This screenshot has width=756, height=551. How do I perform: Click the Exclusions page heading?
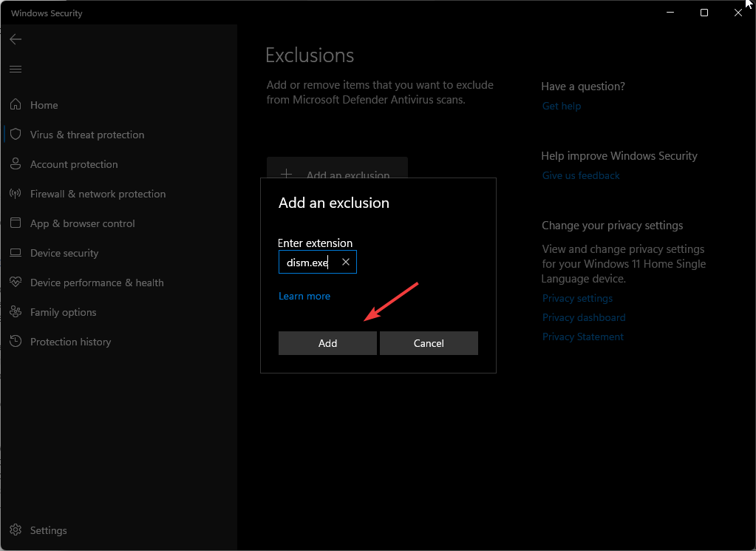point(310,55)
